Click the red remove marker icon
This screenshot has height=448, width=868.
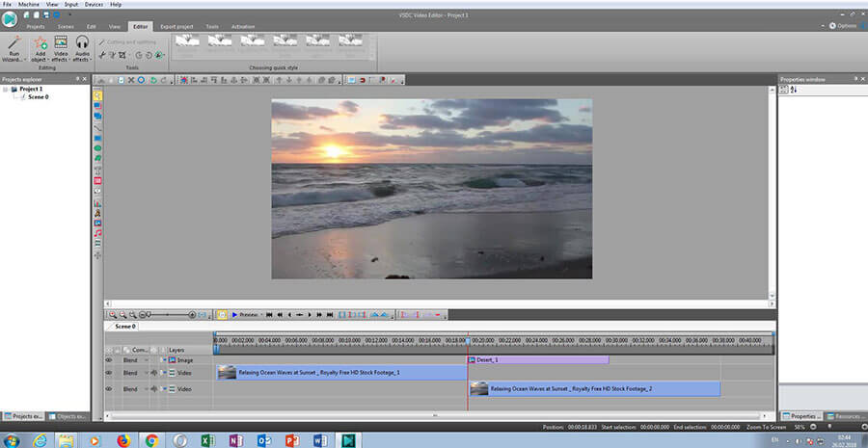[x=437, y=315]
